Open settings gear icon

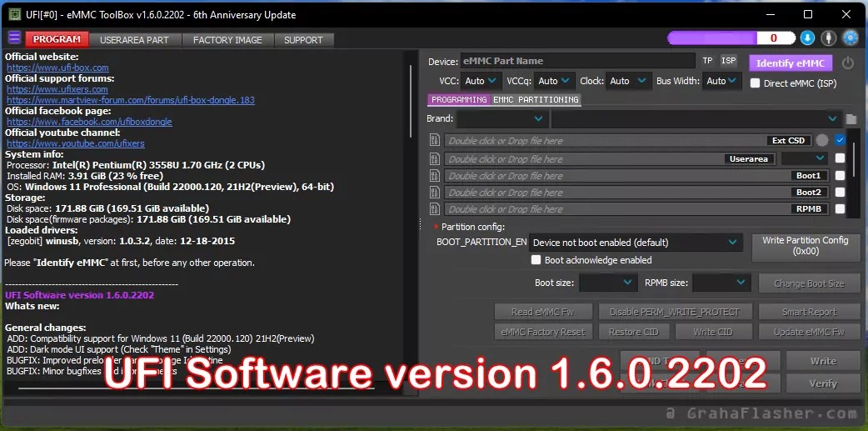pyautogui.click(x=850, y=38)
